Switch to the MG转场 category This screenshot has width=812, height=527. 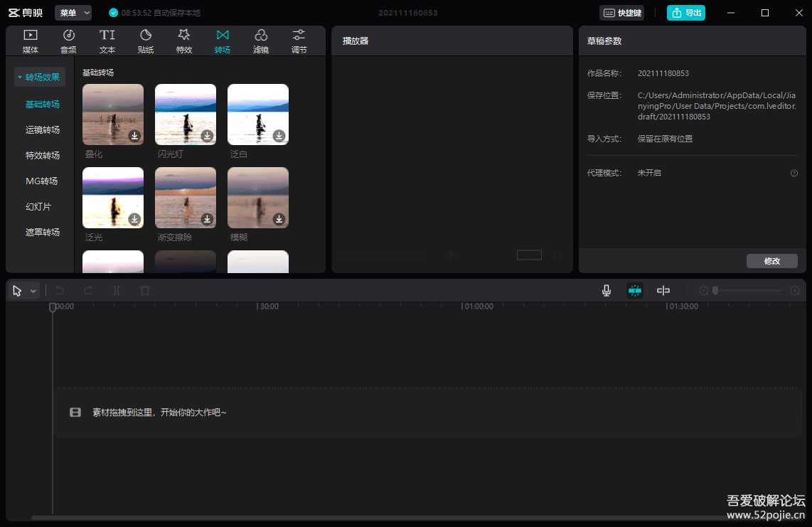pos(42,181)
